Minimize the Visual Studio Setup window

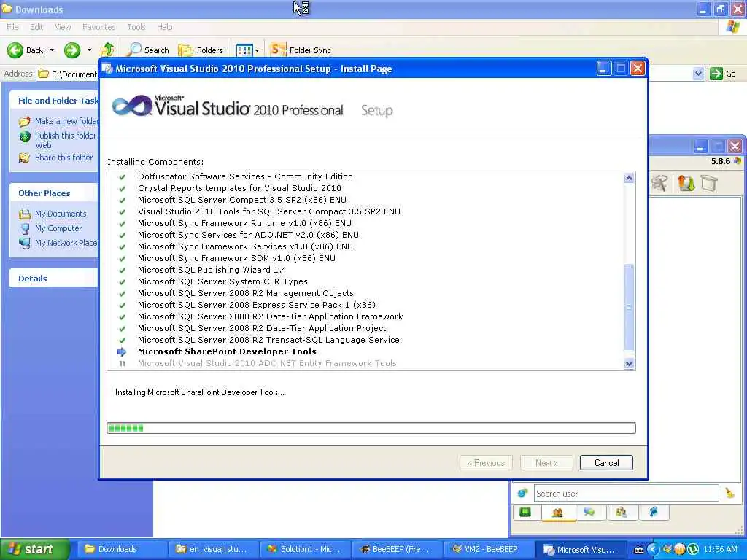604,69
